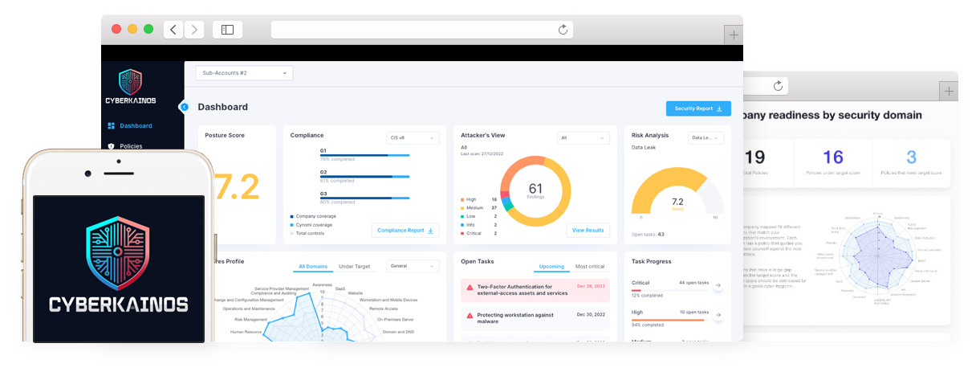
Task: Open the Sub-Accounts #2 dropdown
Action: point(244,73)
